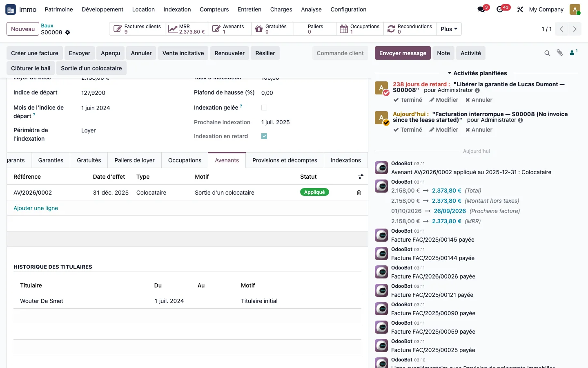Cancel the Facturation interrompue activity
Image resolution: width=588 pixels, height=368 pixels.
tap(479, 130)
